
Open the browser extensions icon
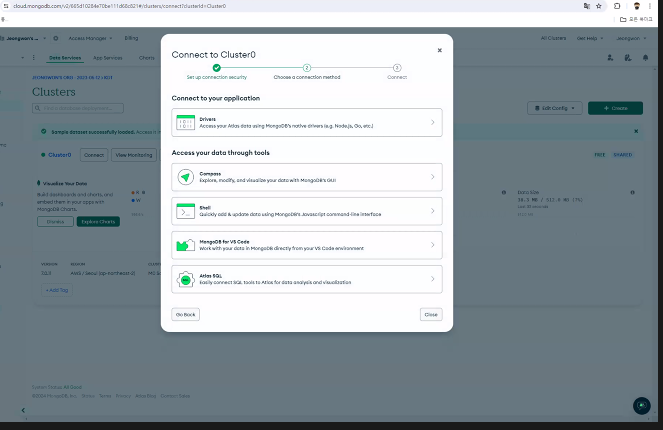(617, 6)
